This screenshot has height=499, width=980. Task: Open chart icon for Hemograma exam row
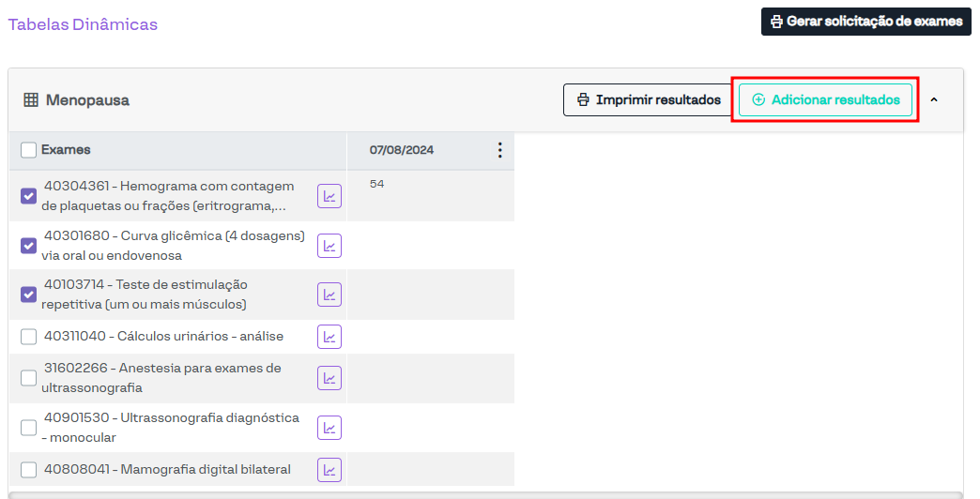pyautogui.click(x=329, y=196)
